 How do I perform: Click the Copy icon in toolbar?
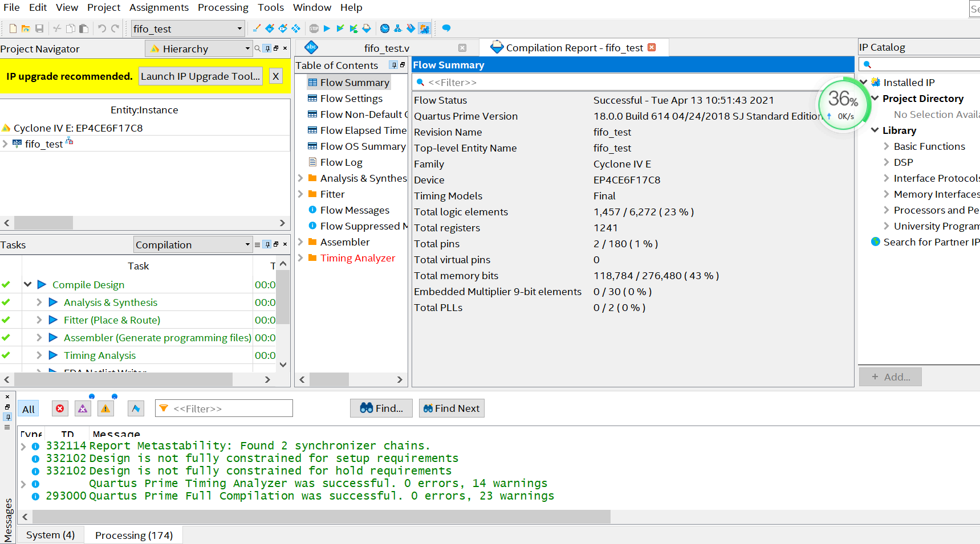pyautogui.click(x=71, y=28)
